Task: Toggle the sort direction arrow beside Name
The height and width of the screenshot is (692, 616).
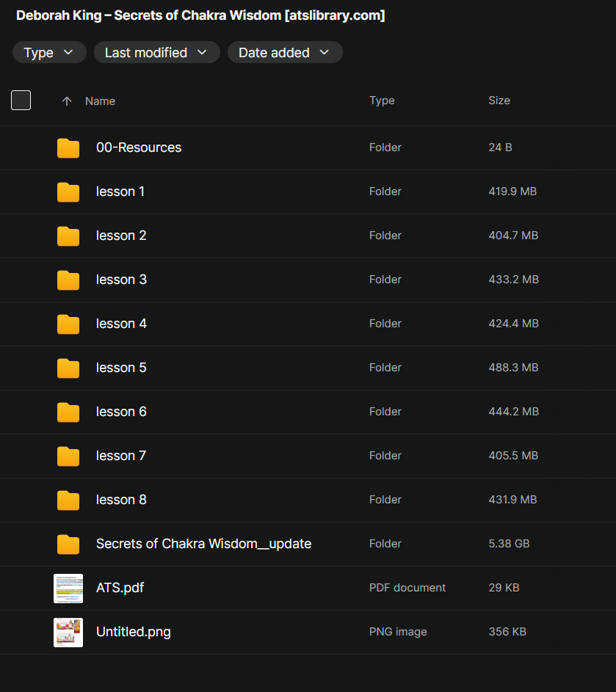Action: click(x=67, y=101)
